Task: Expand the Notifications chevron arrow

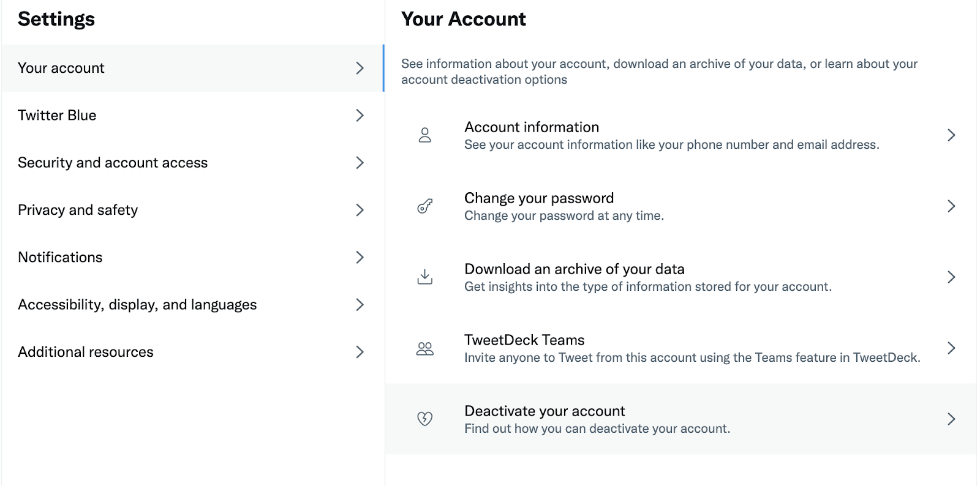Action: point(360,258)
